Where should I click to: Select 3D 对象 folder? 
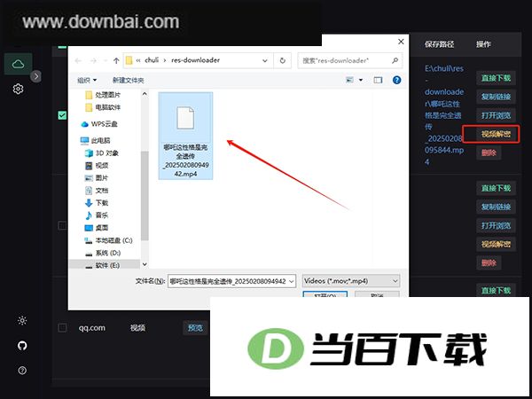tap(101, 153)
